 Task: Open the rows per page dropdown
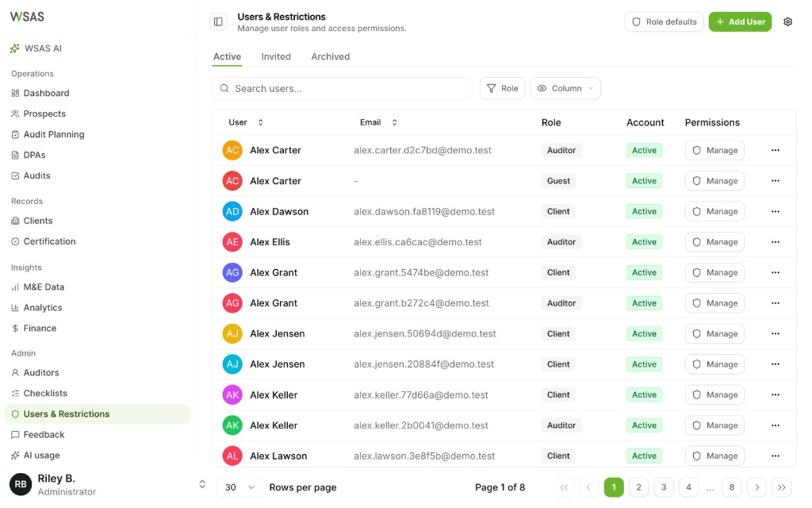(x=239, y=487)
